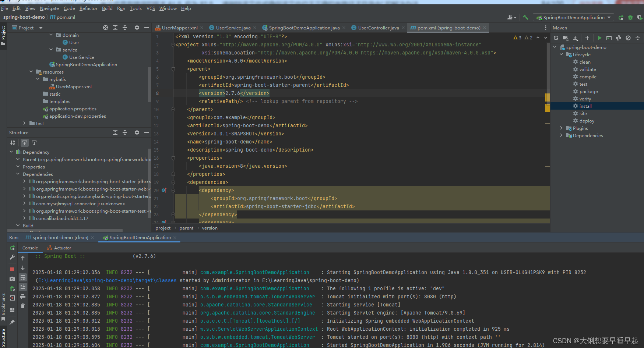The height and width of the screenshot is (348, 644).
Task: Click Expand All icon in Project panel header
Action: click(115, 28)
